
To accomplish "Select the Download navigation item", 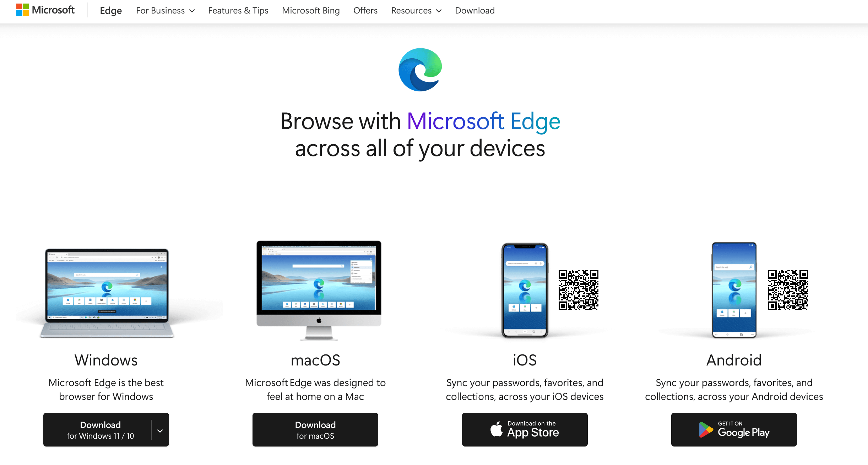I will coord(473,10).
